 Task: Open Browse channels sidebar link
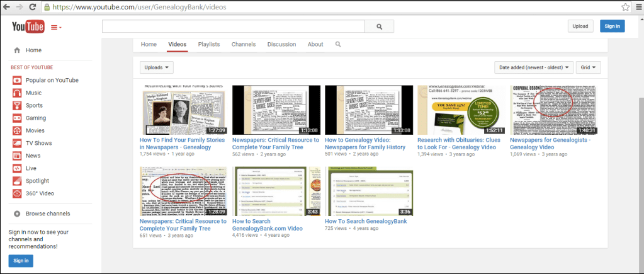tap(48, 214)
